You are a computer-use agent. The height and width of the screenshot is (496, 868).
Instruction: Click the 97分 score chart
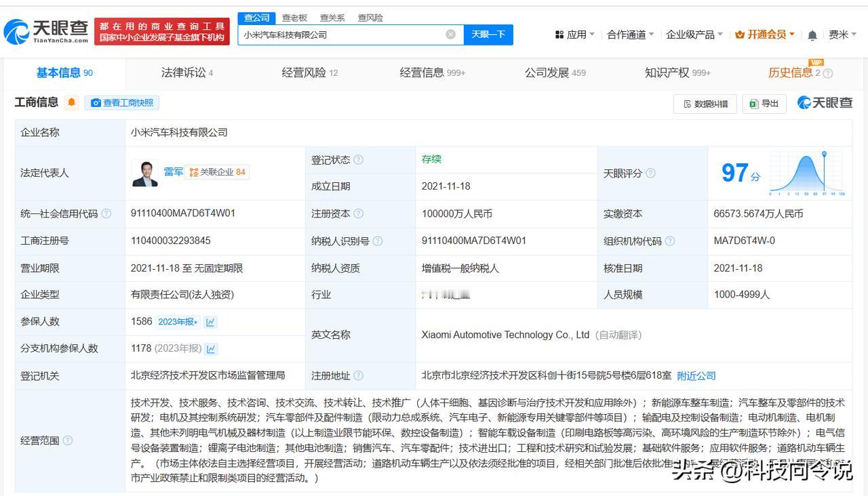[x=807, y=173]
